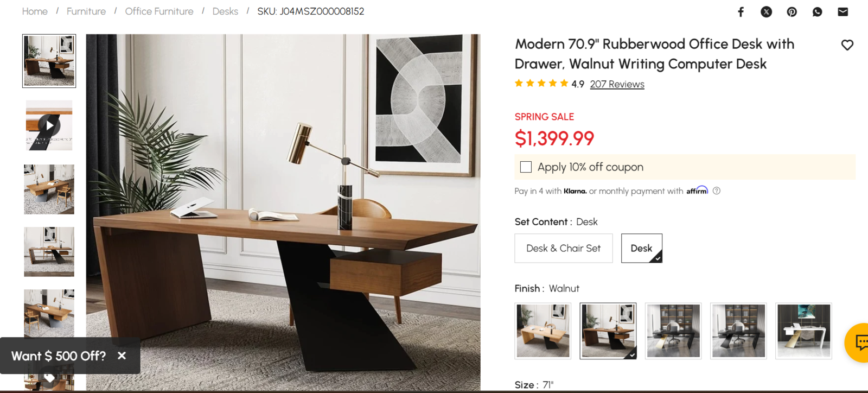Image resolution: width=868 pixels, height=393 pixels.
Task: Enable the Apply 10% off coupon checkbox
Action: (526, 167)
